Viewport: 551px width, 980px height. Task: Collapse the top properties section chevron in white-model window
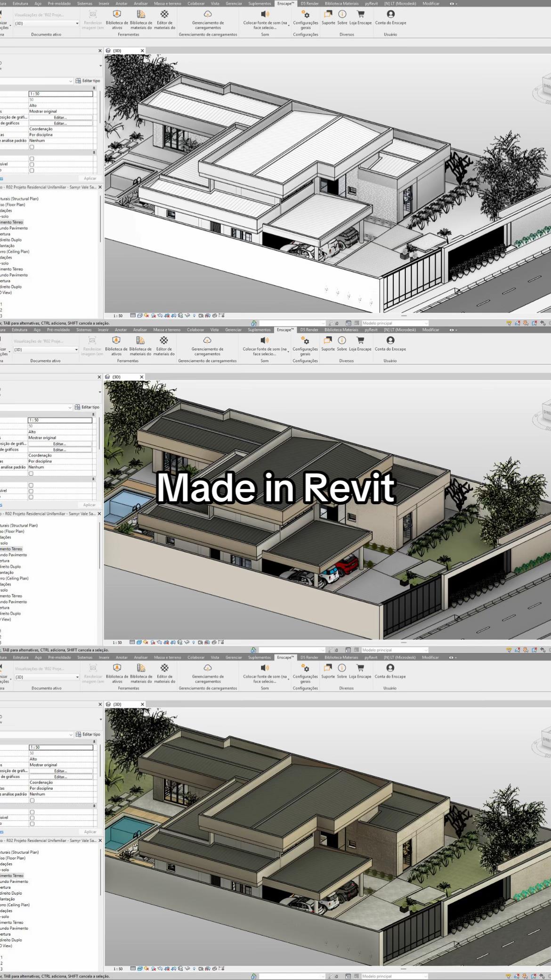(x=94, y=88)
